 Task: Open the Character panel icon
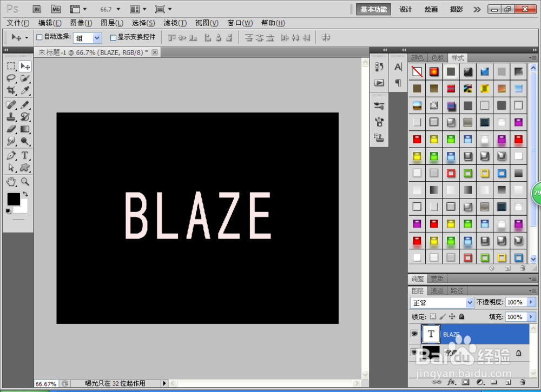pyautogui.click(x=398, y=67)
